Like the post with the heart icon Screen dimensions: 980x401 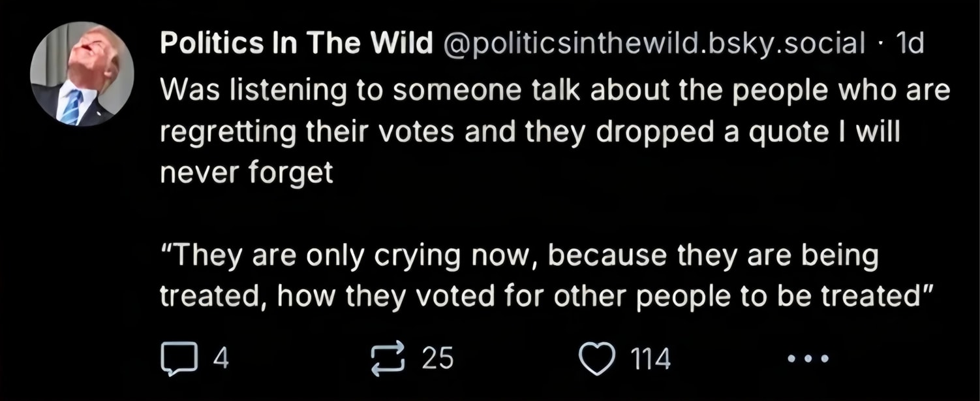pyautogui.click(x=597, y=359)
